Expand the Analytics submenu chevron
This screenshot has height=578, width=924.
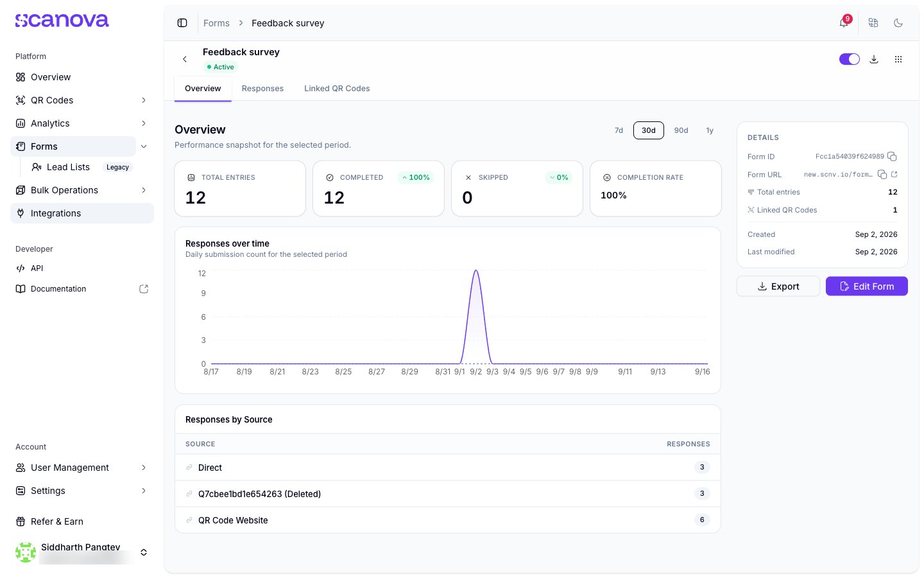pyautogui.click(x=144, y=123)
